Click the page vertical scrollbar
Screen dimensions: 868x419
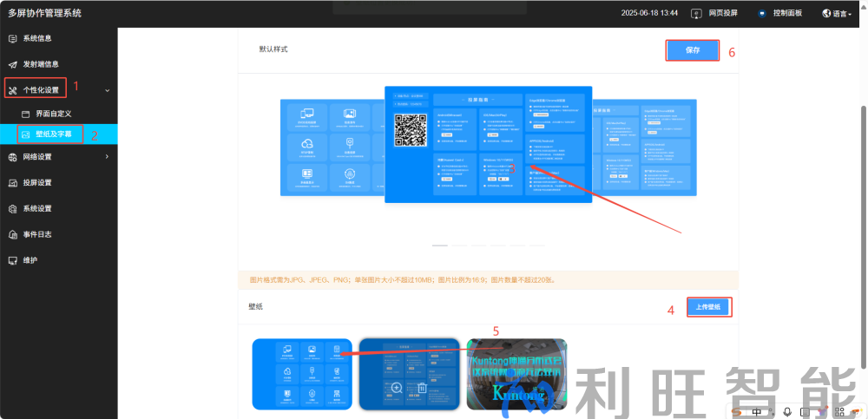pyautogui.click(x=865, y=236)
